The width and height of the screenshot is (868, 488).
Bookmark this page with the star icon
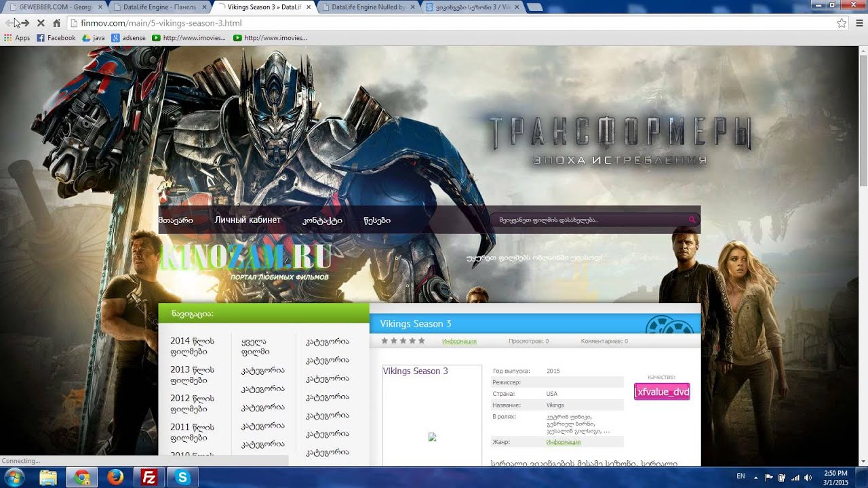[x=842, y=23]
